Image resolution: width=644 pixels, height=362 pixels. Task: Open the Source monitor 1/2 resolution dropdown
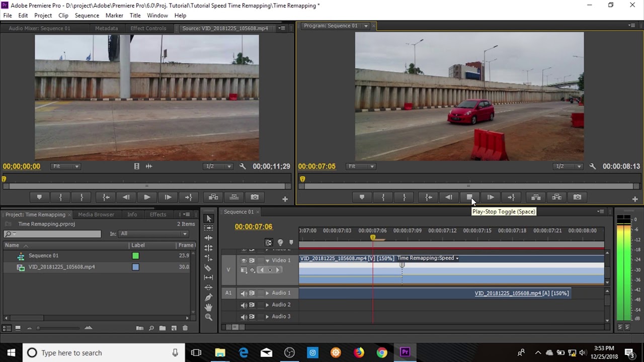[218, 166]
